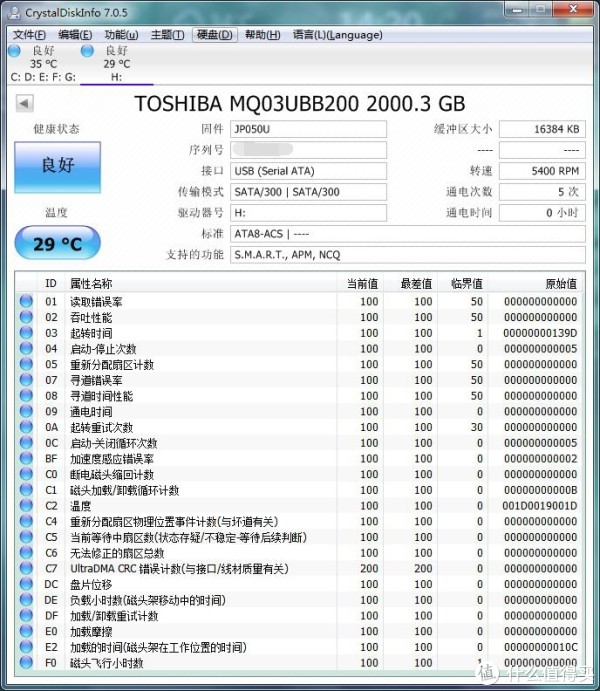Image resolution: width=600 pixels, height=691 pixels.
Task: Click status circle for attribute C5
Action: (x=26, y=537)
